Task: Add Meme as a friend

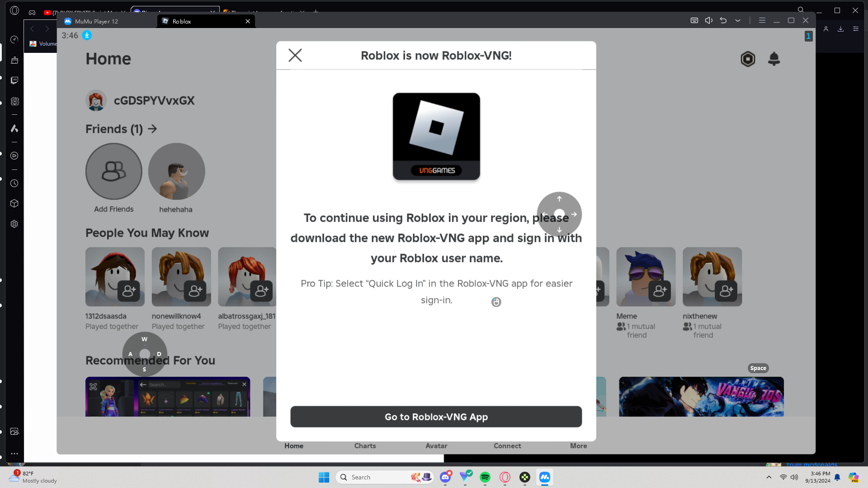Action: tap(660, 291)
